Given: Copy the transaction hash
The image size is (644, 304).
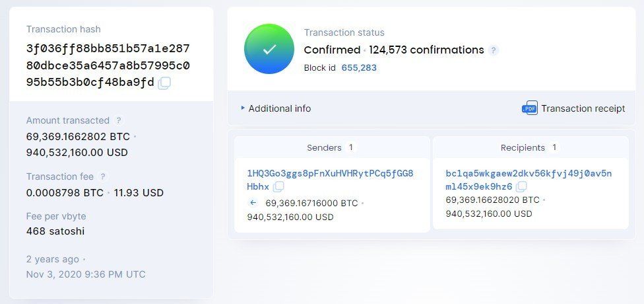Looking at the screenshot, I should [164, 83].
